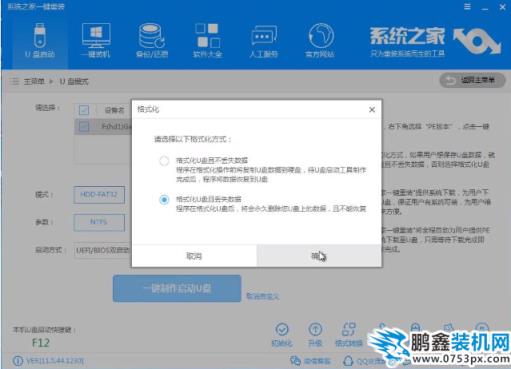Click the 初始化 initialize icon
The height and width of the screenshot is (369, 511).
(x=282, y=335)
